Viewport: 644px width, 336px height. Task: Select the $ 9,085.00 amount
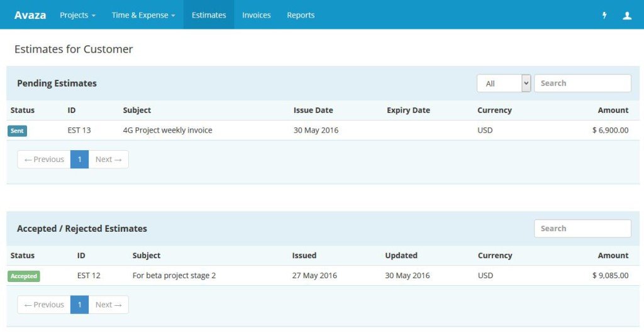pyautogui.click(x=610, y=276)
